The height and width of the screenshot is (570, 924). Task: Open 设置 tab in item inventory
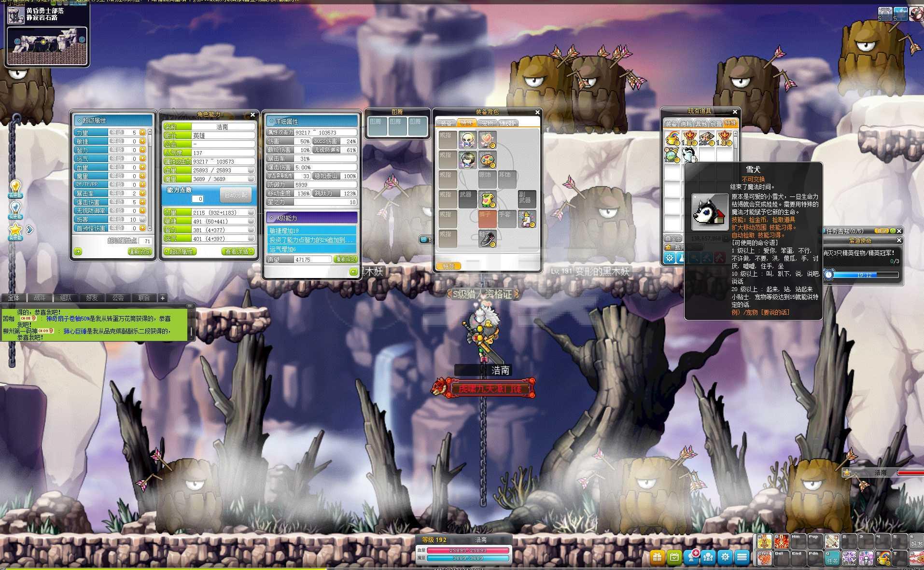tap(715, 124)
